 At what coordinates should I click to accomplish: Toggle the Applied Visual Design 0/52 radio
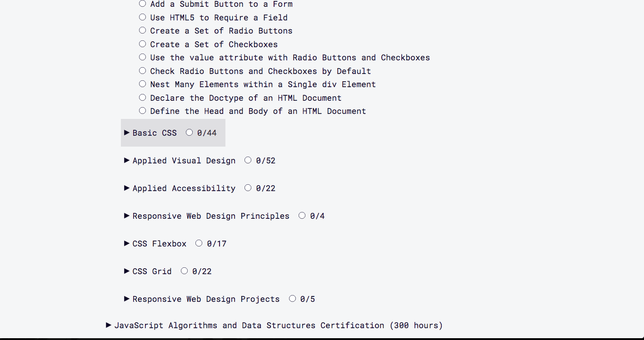pyautogui.click(x=248, y=160)
